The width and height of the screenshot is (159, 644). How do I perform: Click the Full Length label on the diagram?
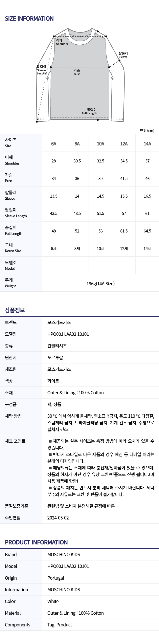[x=89, y=111]
